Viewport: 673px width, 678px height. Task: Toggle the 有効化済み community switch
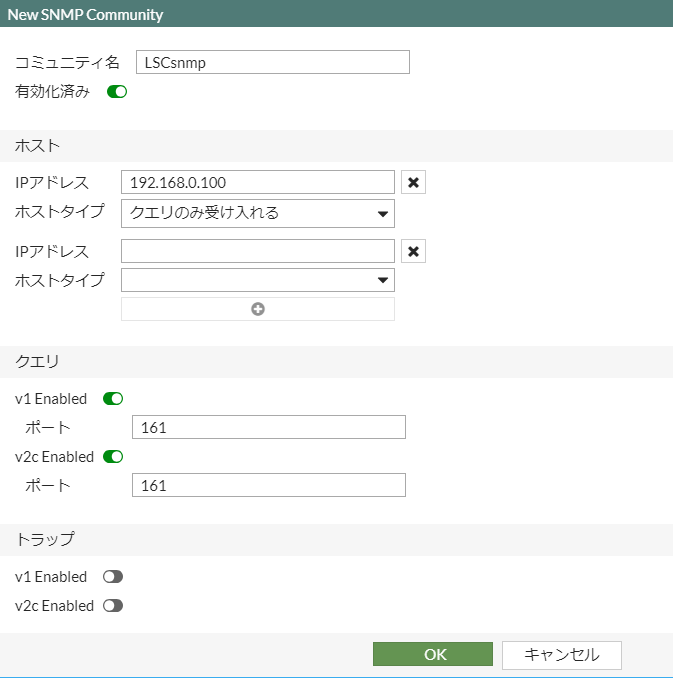tap(117, 92)
